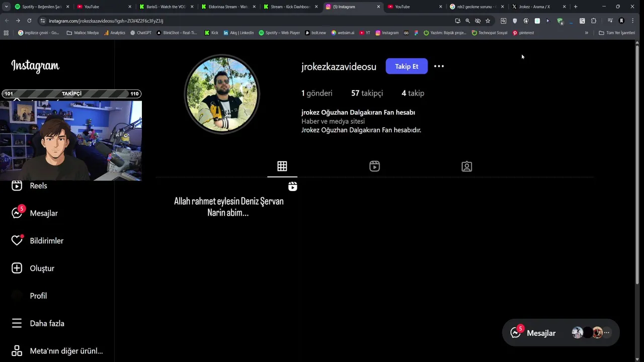
Task: Close the Eldorinaa Stream tab
Action: pos(254,7)
